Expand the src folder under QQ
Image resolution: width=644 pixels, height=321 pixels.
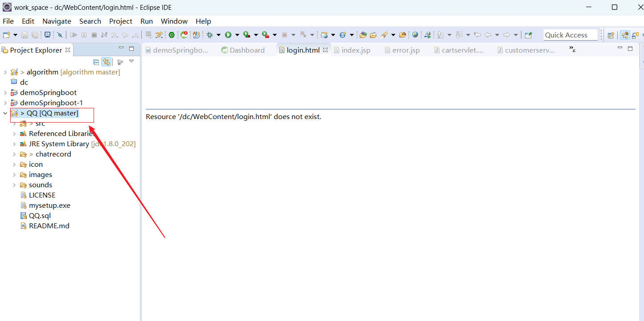click(x=14, y=123)
